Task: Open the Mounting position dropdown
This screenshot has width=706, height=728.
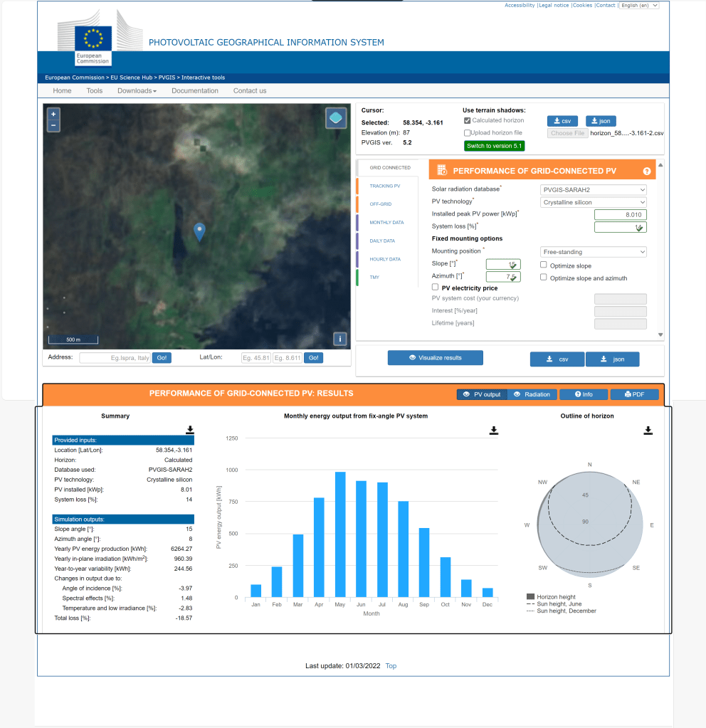Action: coord(594,252)
